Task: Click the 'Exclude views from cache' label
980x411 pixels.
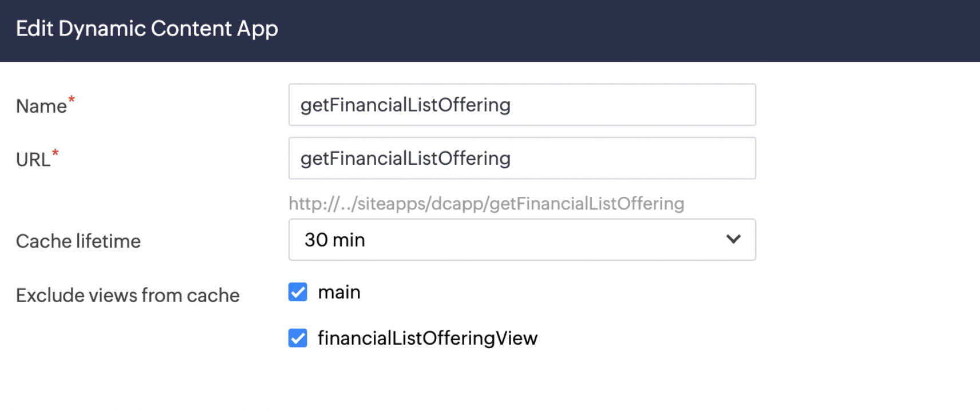Action: (x=128, y=295)
